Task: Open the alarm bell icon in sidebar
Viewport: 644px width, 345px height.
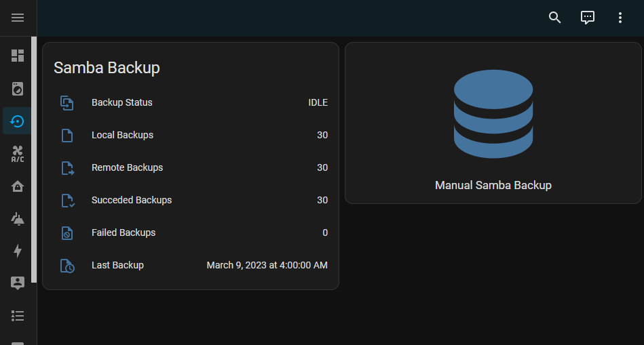Action: click(18, 218)
